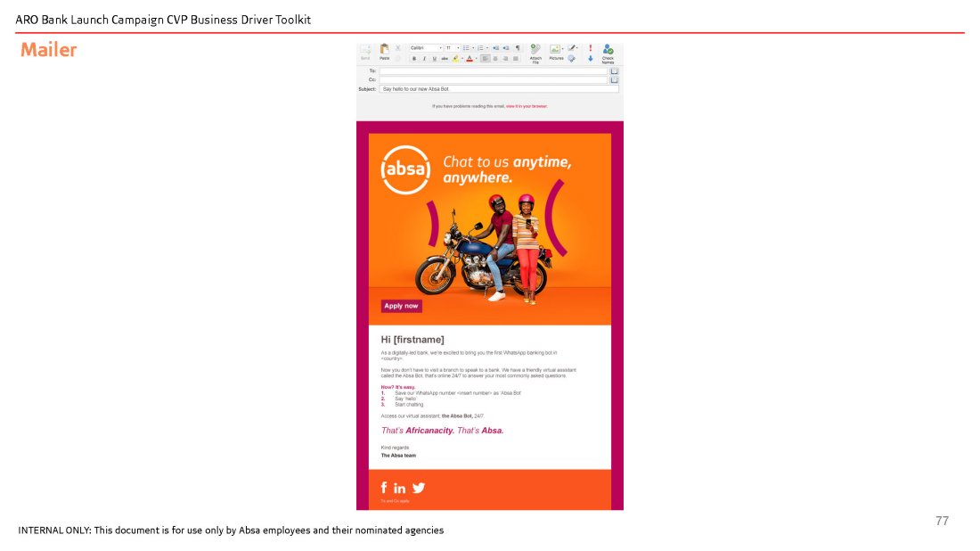Open the numbered list style dropdown arrow
The width and height of the screenshot is (980, 551).
coord(487,48)
